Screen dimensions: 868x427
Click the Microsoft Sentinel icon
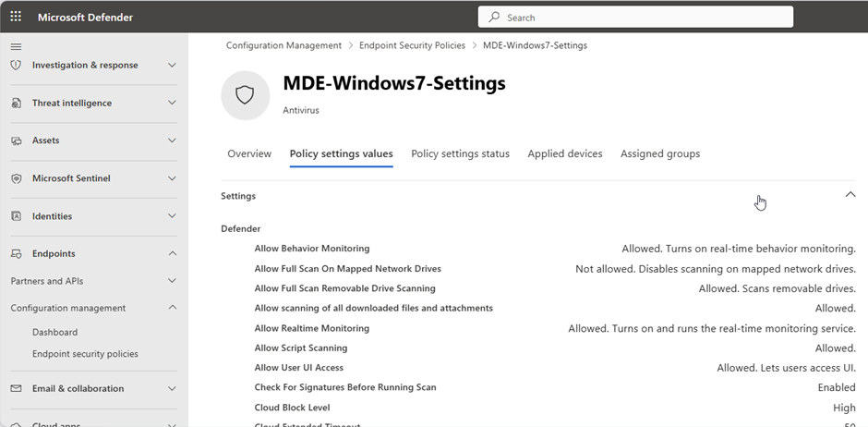click(x=16, y=178)
